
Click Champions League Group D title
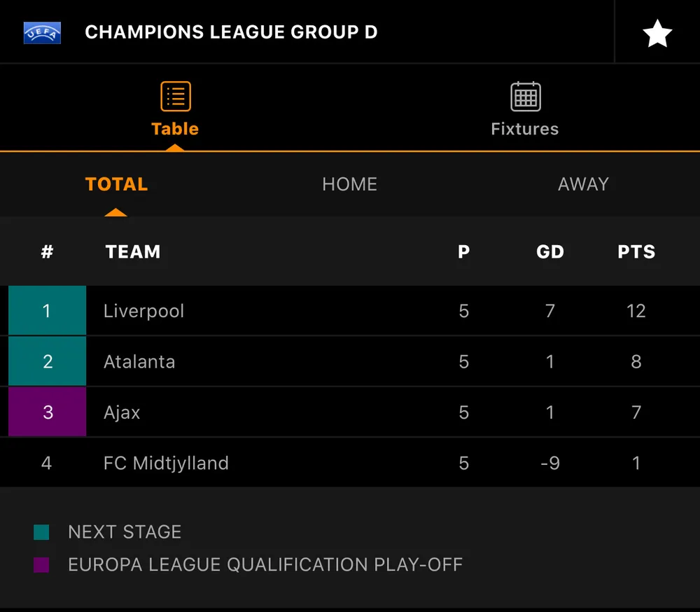[x=231, y=33]
